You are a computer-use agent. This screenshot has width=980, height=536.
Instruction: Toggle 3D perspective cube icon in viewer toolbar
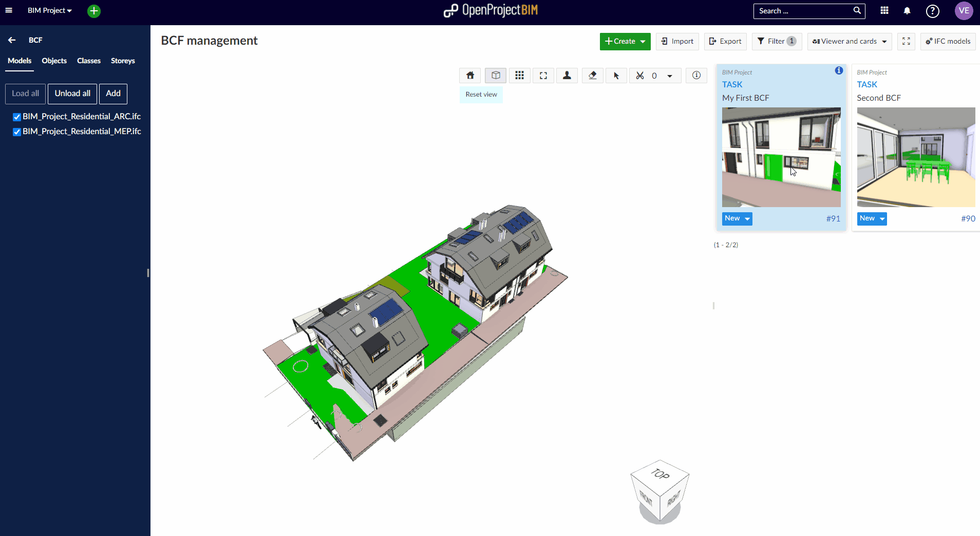(x=496, y=76)
